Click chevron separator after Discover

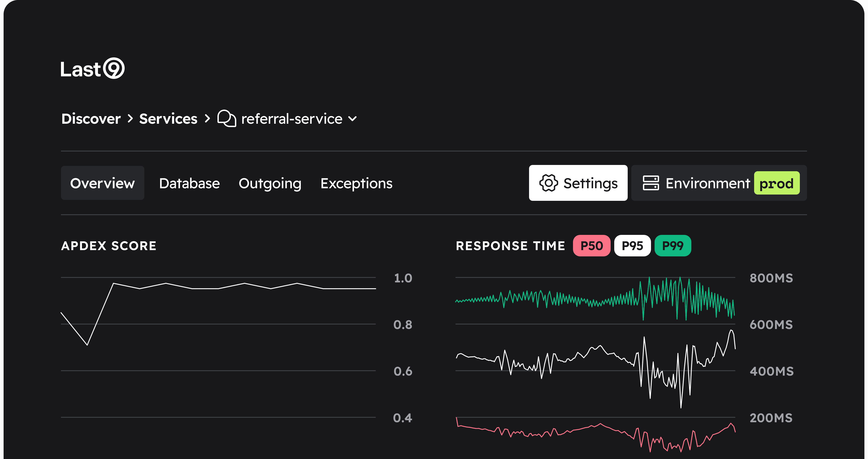[x=130, y=119]
